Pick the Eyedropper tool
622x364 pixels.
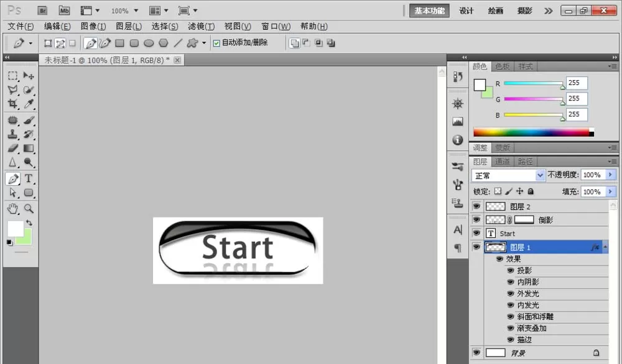coord(29,104)
